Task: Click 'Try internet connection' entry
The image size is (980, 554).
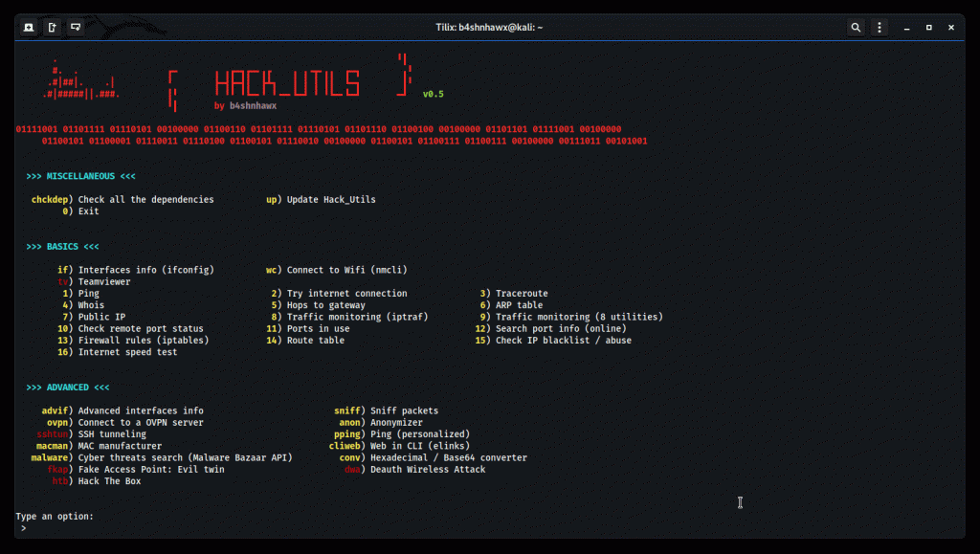Action: pyautogui.click(x=346, y=294)
